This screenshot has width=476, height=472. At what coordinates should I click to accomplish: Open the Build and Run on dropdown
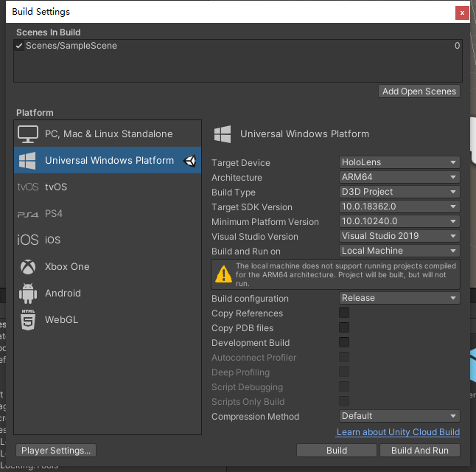tap(399, 251)
